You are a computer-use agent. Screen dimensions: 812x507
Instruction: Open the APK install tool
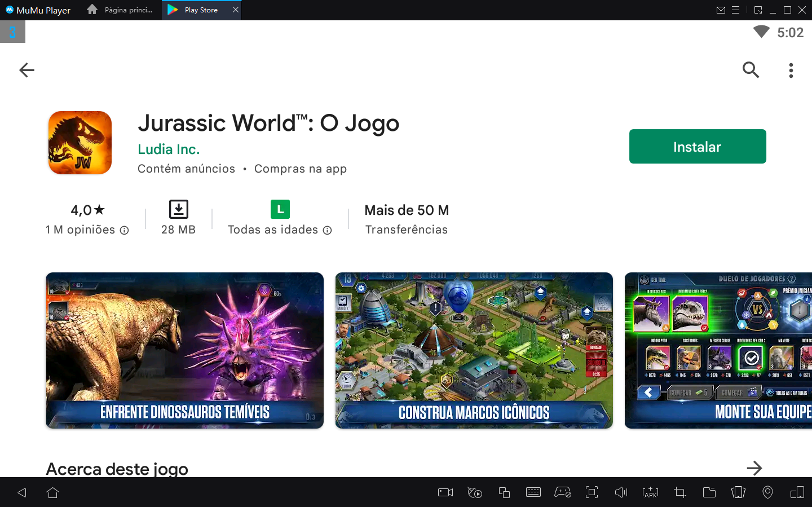650,492
